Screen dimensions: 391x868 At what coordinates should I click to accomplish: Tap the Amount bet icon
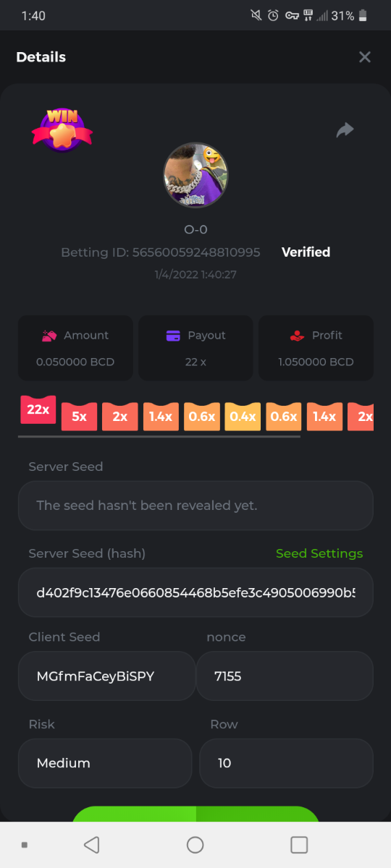tap(49, 336)
